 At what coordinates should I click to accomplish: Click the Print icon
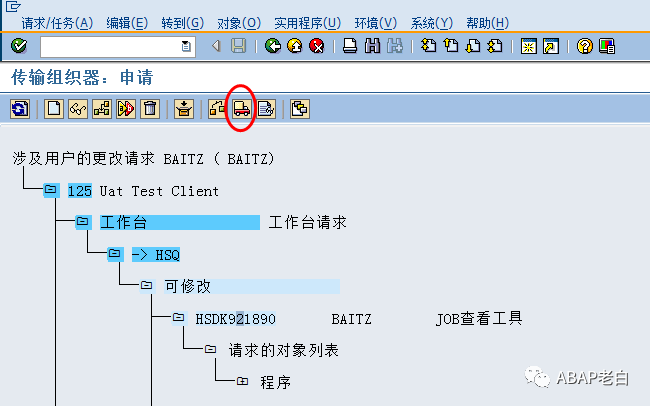tap(350, 46)
